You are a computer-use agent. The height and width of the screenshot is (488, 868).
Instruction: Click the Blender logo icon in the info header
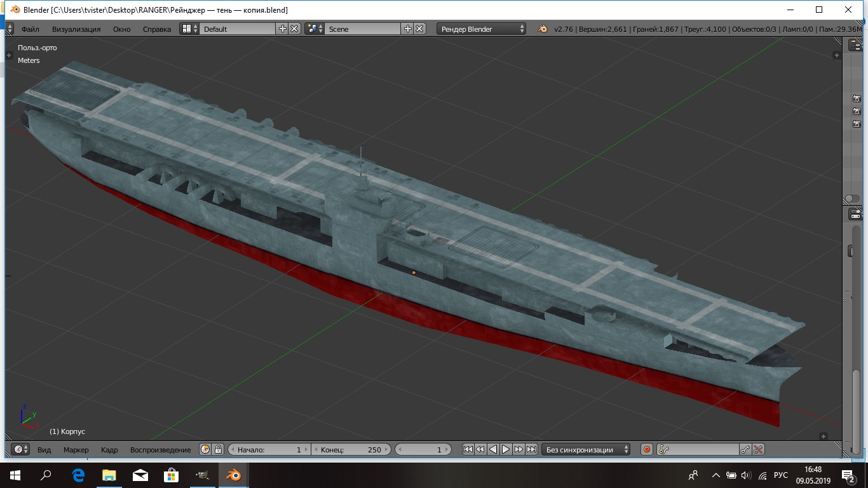coord(543,29)
